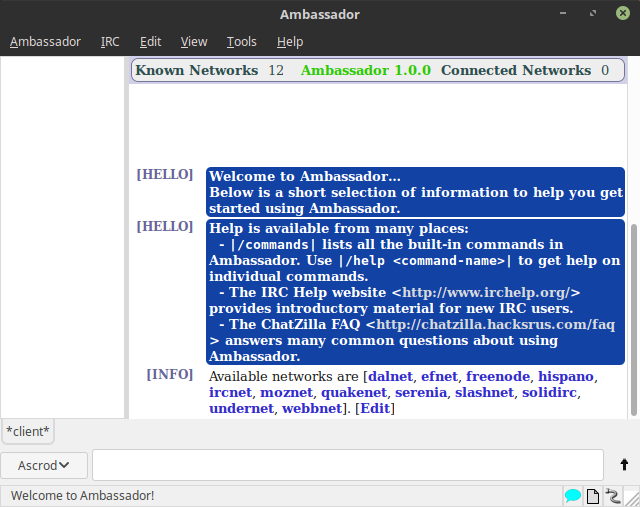
Task: Click the undernet network link
Action: [241, 408]
